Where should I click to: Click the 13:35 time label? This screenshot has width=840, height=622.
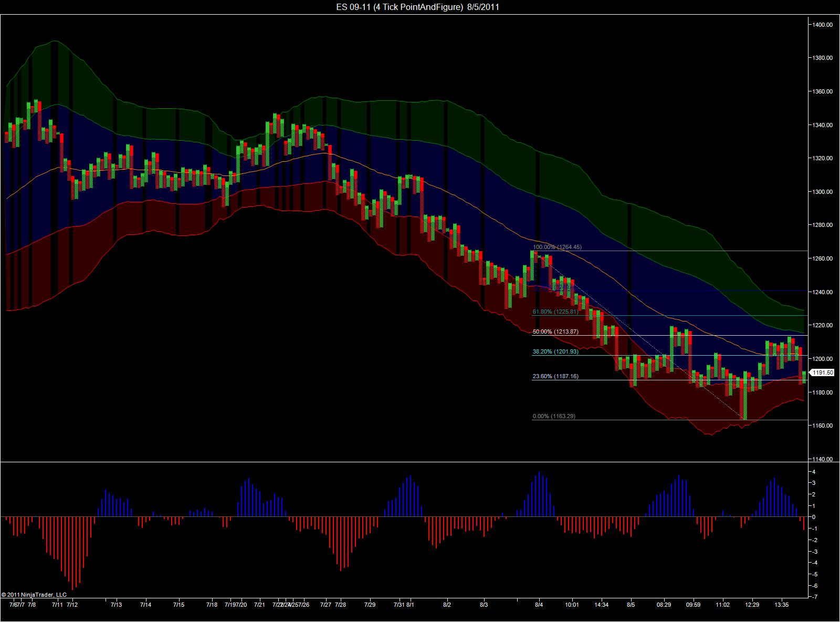point(782,605)
